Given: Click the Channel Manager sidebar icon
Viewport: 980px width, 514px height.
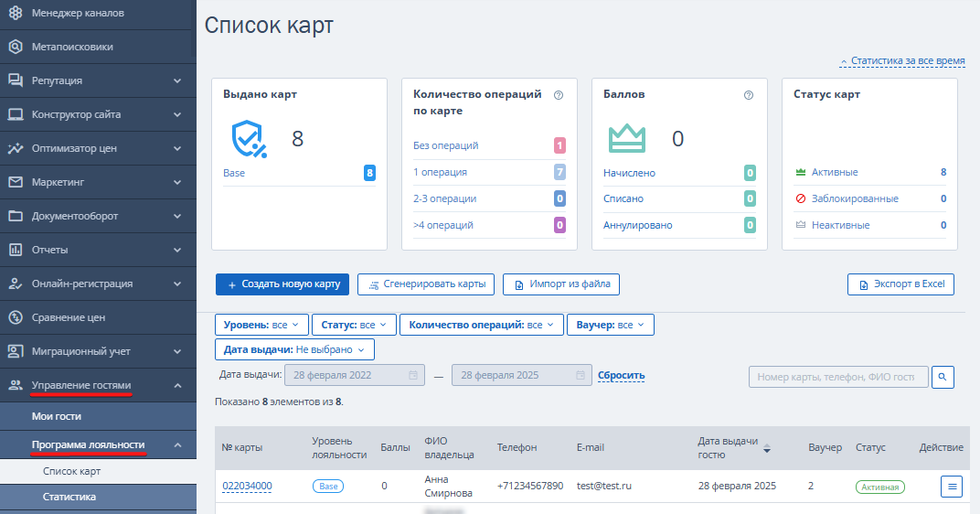Looking at the screenshot, I should 15,13.
